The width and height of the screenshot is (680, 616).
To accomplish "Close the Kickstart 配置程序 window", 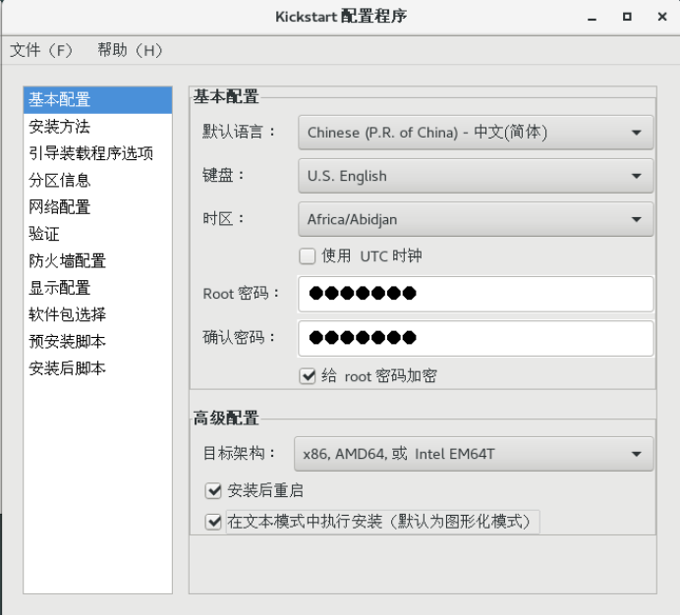I will coord(662,17).
